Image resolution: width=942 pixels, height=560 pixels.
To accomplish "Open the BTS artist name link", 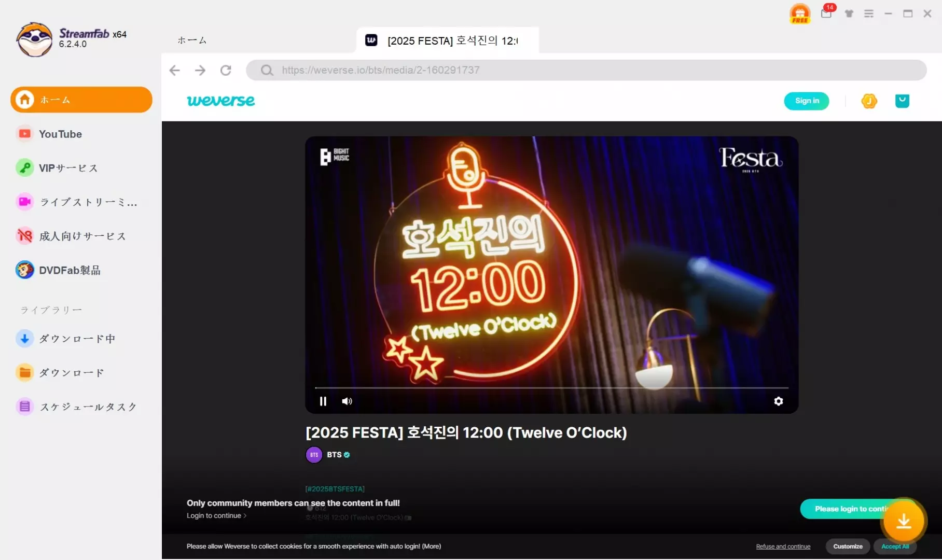I will click(x=334, y=455).
